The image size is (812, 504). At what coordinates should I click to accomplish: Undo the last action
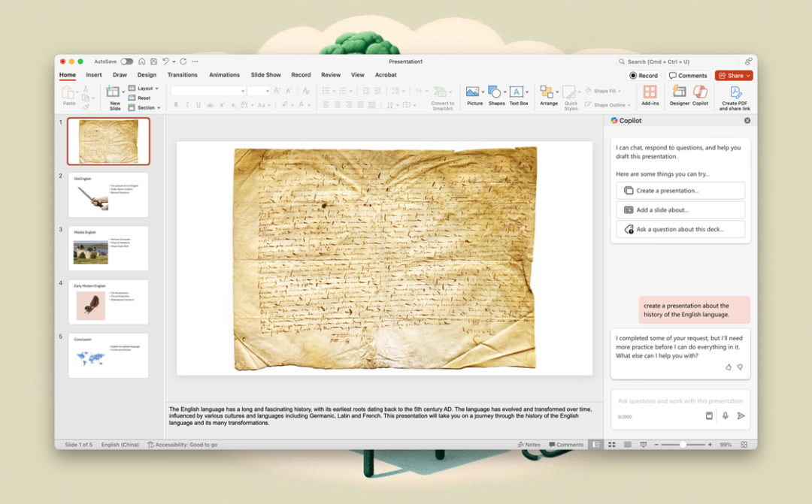[165, 61]
